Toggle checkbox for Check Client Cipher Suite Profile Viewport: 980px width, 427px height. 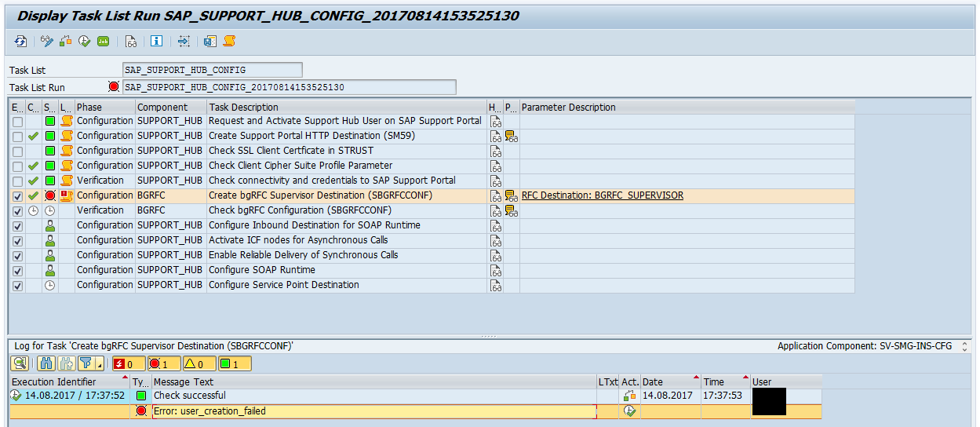tap(17, 166)
